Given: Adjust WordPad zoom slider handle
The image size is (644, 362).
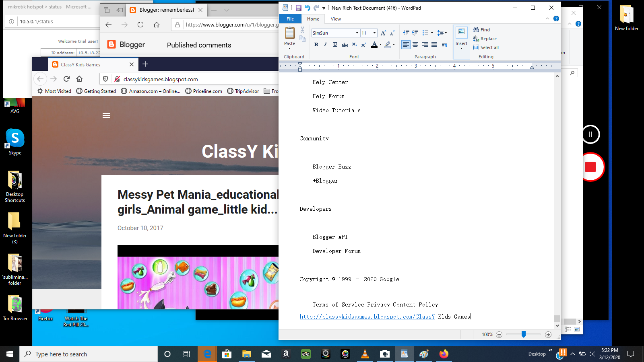Looking at the screenshot, I should [523, 334].
